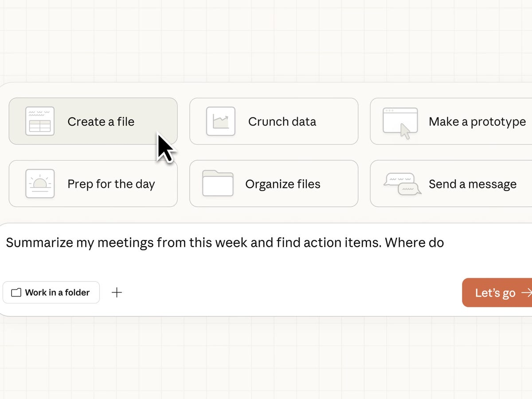
Task: Select the Prep for the day label
Action: pyautogui.click(x=111, y=184)
